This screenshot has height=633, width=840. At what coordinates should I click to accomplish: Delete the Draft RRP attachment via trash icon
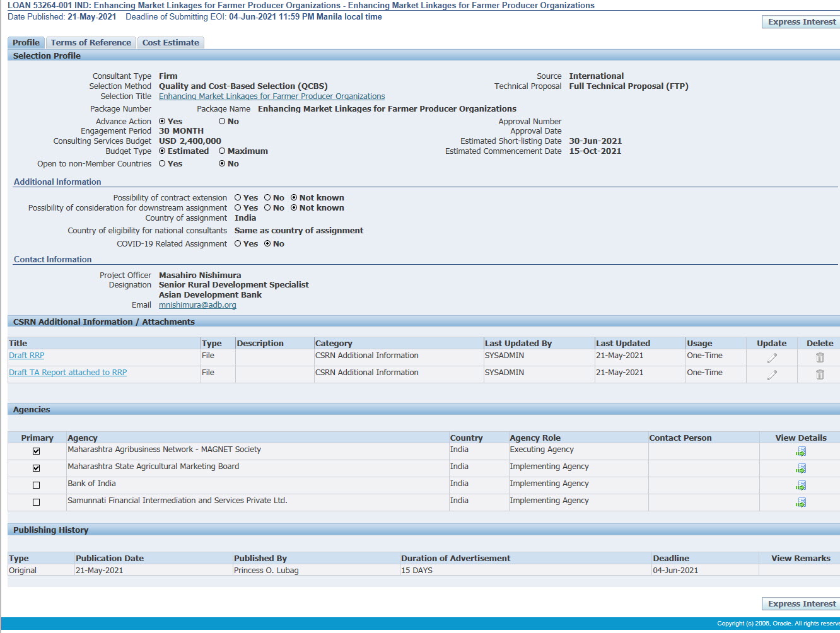(x=820, y=357)
